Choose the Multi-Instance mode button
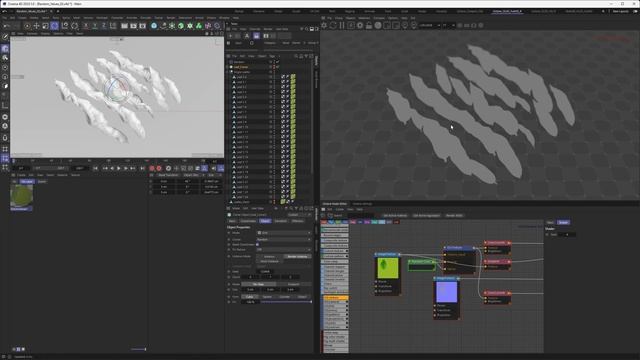Image resolution: width=640 pixels, height=360 pixels. coord(269,261)
